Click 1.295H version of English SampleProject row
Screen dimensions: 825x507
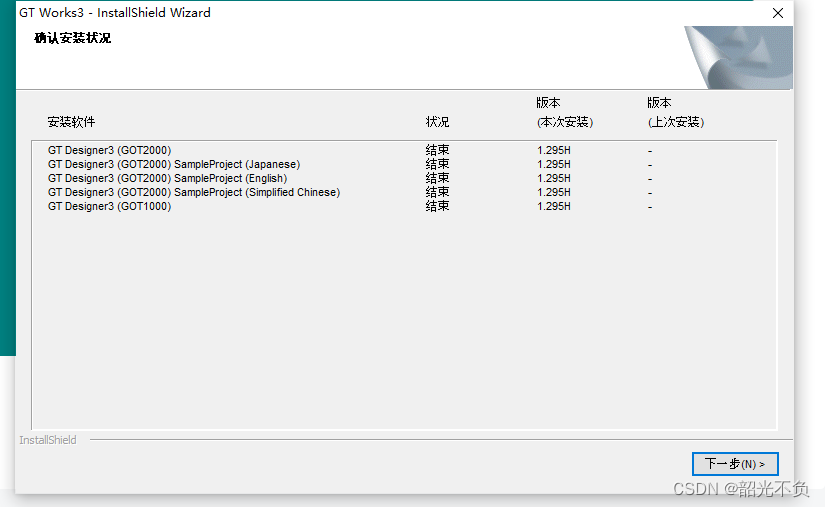click(554, 178)
